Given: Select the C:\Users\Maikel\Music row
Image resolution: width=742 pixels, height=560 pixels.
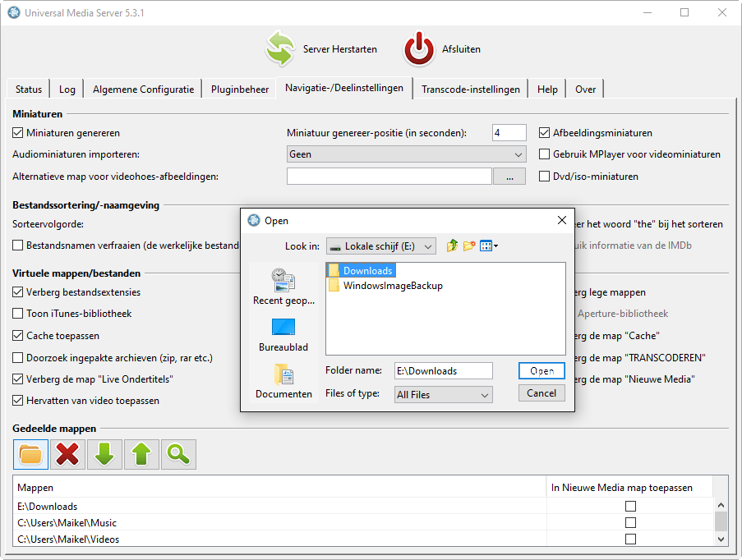Looking at the screenshot, I should tap(279, 522).
